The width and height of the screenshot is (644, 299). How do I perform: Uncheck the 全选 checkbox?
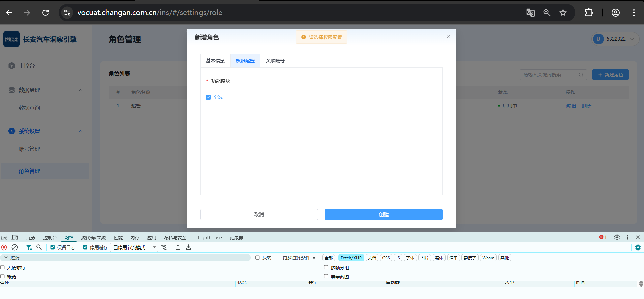(x=208, y=97)
